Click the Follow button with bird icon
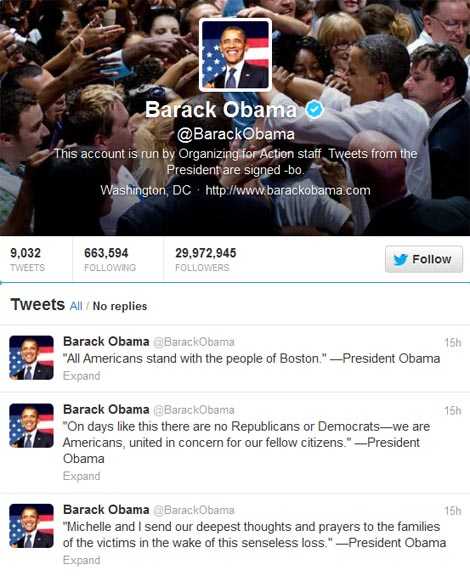The image size is (470, 576). click(x=424, y=259)
